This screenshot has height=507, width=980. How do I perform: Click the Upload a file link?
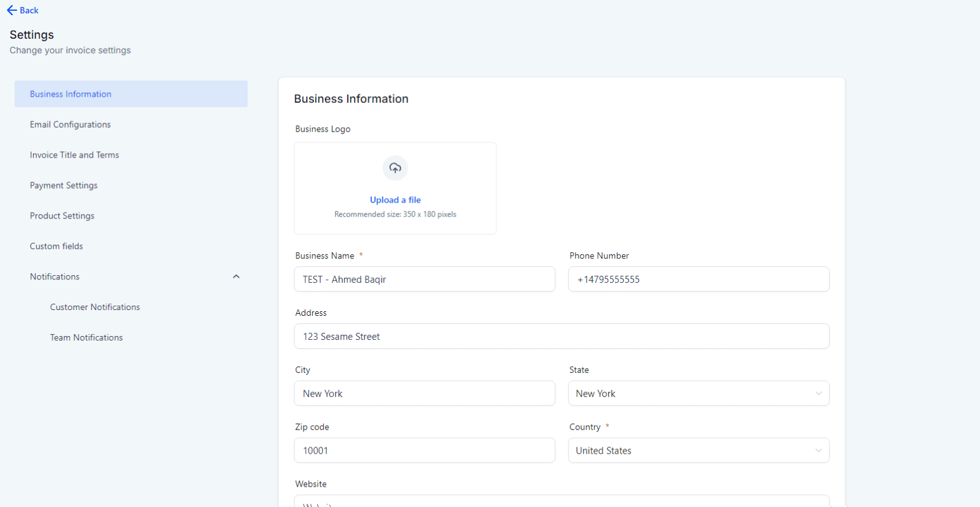[395, 199]
